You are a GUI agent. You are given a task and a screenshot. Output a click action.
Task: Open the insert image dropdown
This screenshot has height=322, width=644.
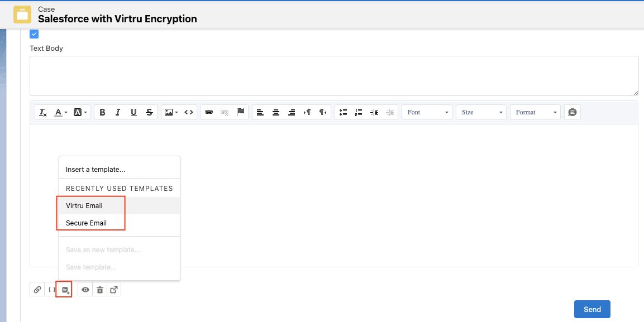click(171, 112)
